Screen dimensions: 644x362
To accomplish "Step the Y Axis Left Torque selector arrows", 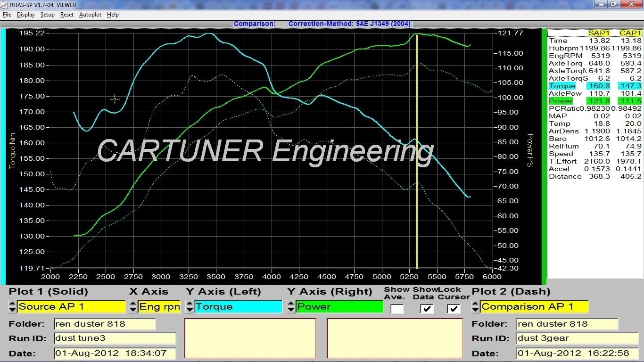I will click(x=190, y=307).
